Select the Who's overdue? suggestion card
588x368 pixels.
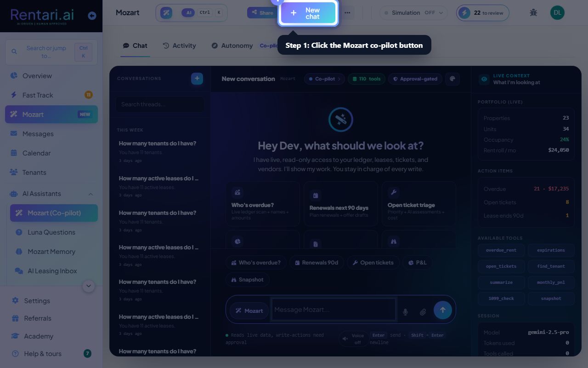pyautogui.click(x=263, y=204)
